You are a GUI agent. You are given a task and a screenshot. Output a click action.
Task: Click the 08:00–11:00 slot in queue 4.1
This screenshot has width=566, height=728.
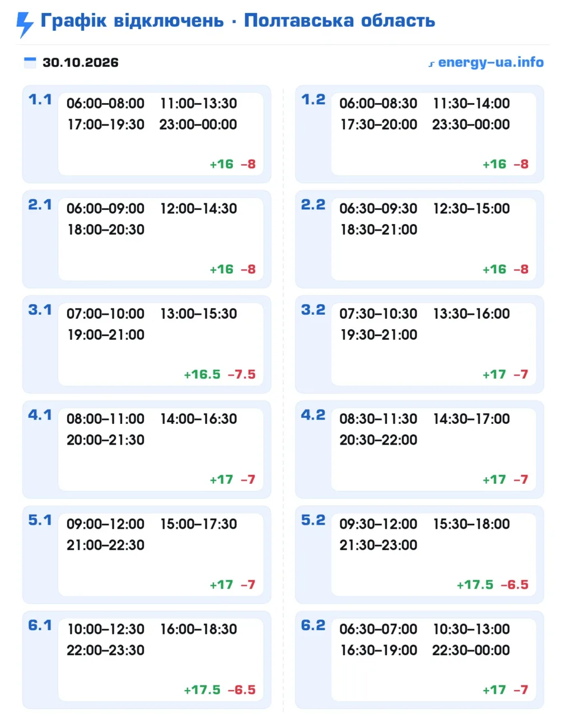105,419
